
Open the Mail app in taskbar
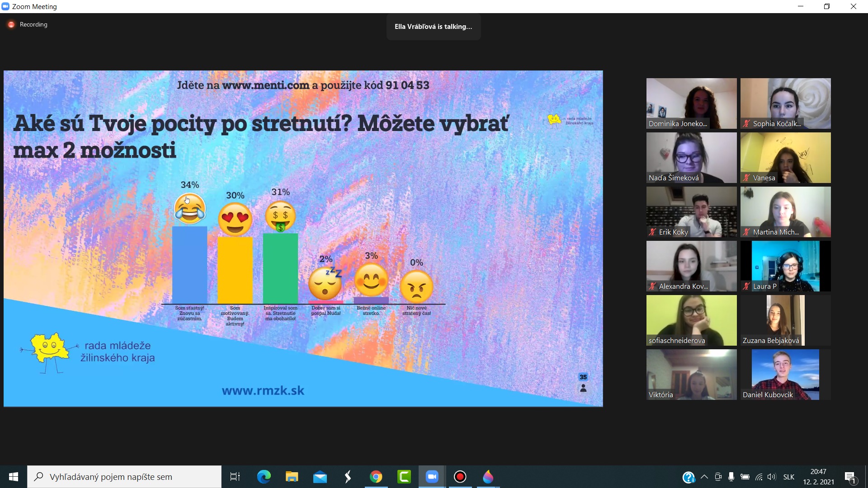[x=320, y=477]
